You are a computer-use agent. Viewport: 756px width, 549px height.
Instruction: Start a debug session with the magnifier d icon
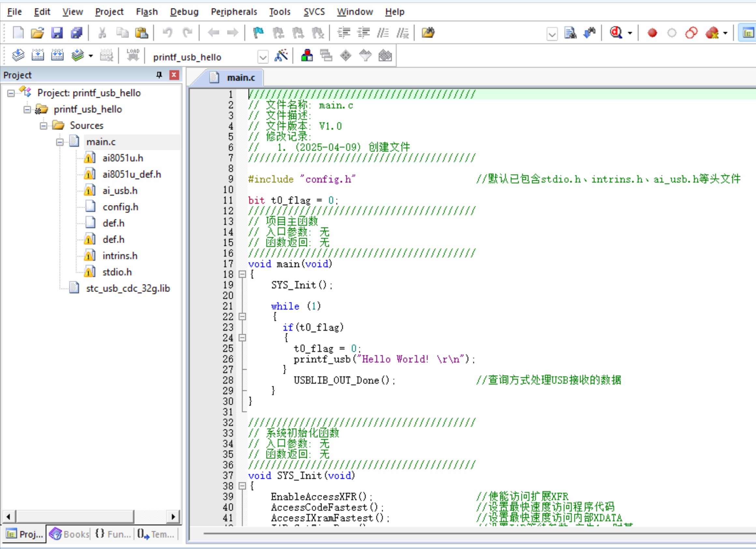coord(616,33)
